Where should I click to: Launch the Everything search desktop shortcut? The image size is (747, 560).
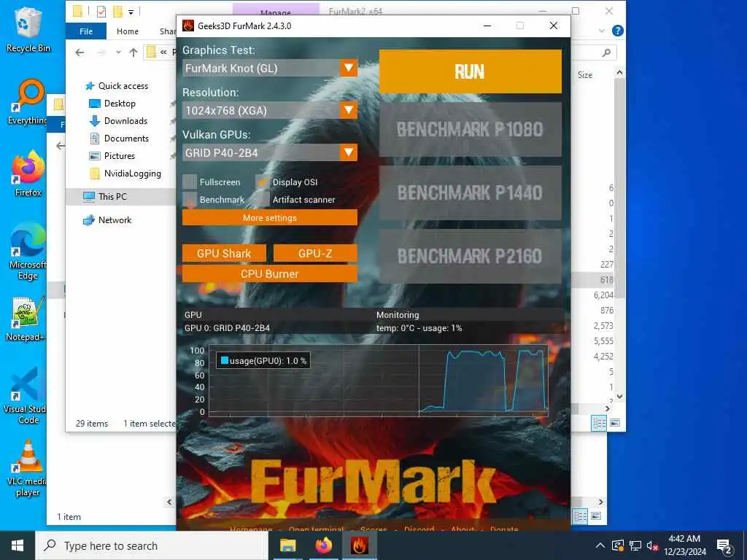point(28,102)
